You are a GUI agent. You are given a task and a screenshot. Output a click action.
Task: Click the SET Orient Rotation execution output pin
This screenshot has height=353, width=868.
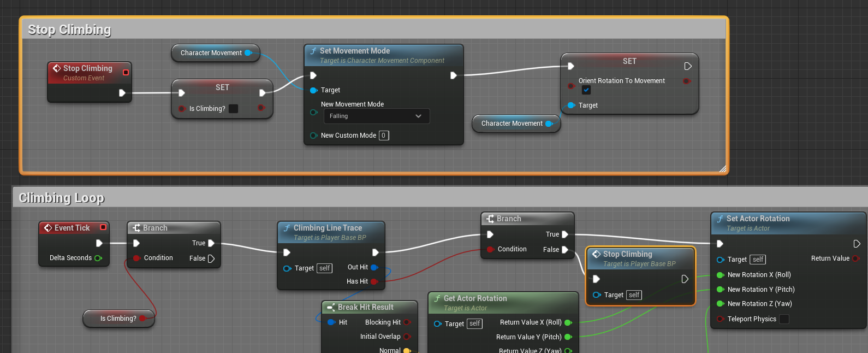(x=688, y=66)
